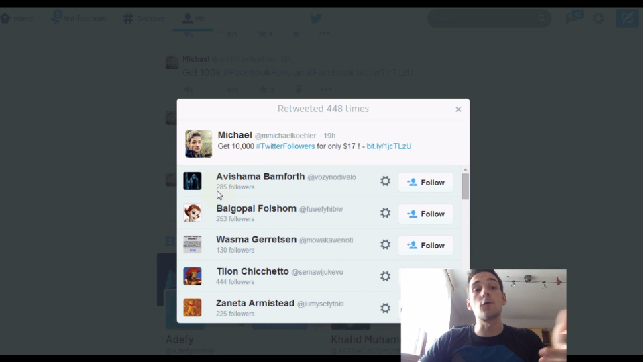Open Avishama Bamforth's avatar

click(x=193, y=181)
